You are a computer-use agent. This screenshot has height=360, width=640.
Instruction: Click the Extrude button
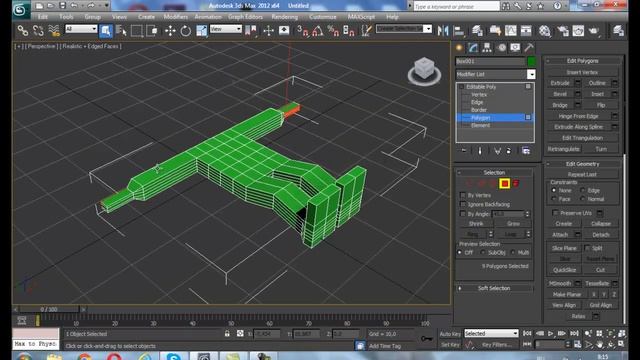click(x=560, y=83)
